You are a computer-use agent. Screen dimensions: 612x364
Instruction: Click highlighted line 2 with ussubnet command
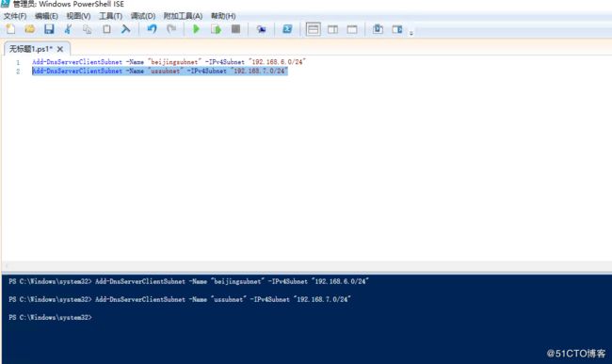tap(160, 71)
